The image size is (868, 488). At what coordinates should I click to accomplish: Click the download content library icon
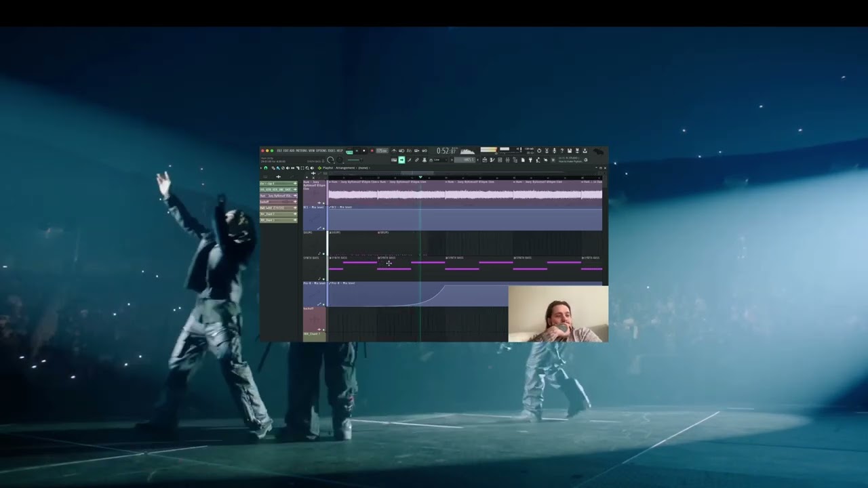click(x=585, y=150)
